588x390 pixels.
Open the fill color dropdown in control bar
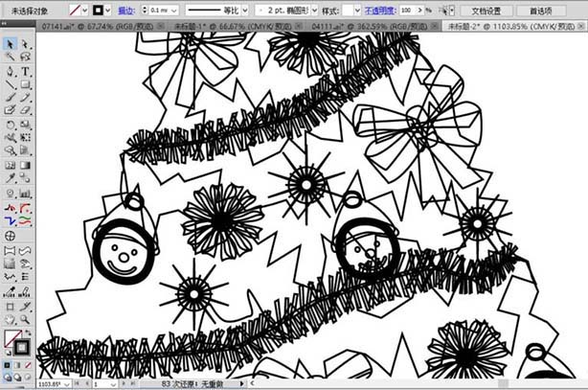85,11
